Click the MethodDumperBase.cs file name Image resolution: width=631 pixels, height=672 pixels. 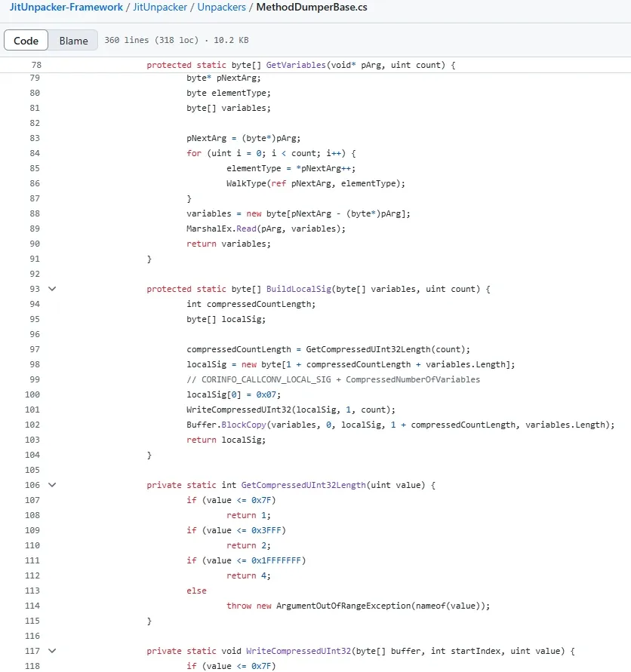pos(312,8)
